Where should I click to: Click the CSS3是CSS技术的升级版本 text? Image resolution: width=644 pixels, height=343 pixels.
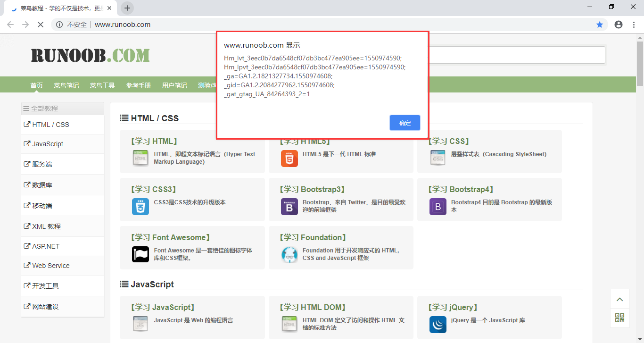[190, 202]
